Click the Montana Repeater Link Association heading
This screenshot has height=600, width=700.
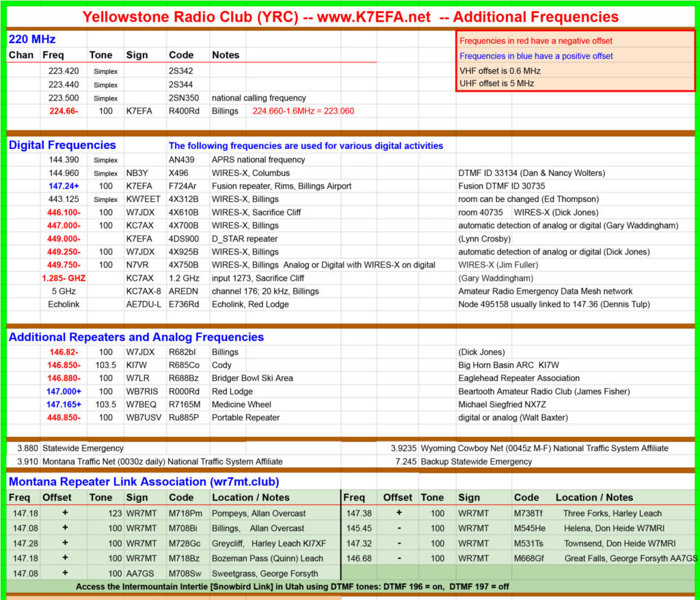pos(144,482)
